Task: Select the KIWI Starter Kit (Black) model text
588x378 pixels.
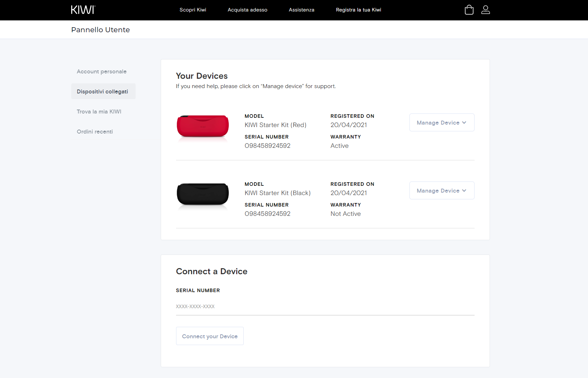Action: point(278,193)
